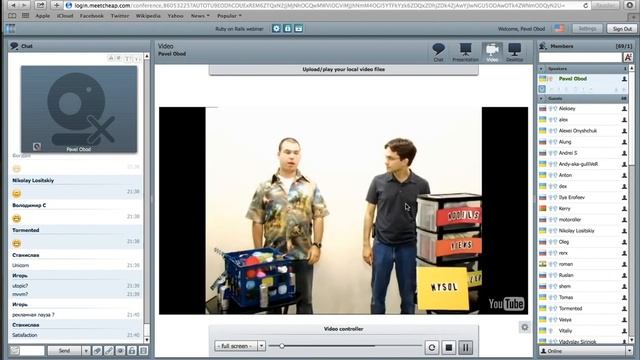Click Pavel Obod's user icon
The width and height of the screenshot is (640, 360).
click(x=624, y=79)
